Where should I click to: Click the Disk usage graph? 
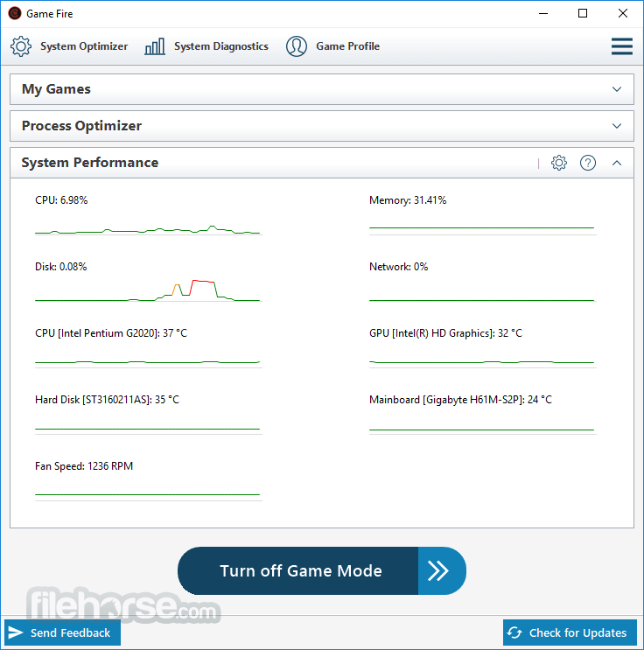coord(149,290)
